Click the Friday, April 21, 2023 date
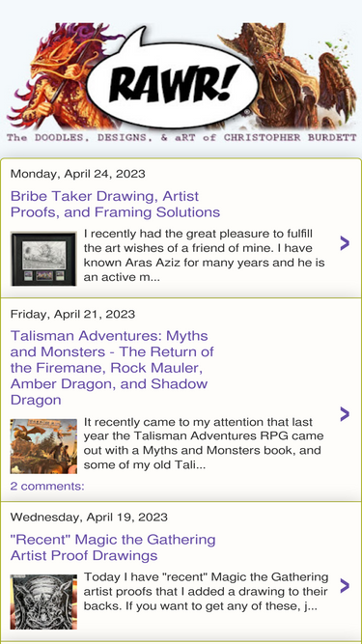Viewport: 362px width, 644px height. click(72, 314)
